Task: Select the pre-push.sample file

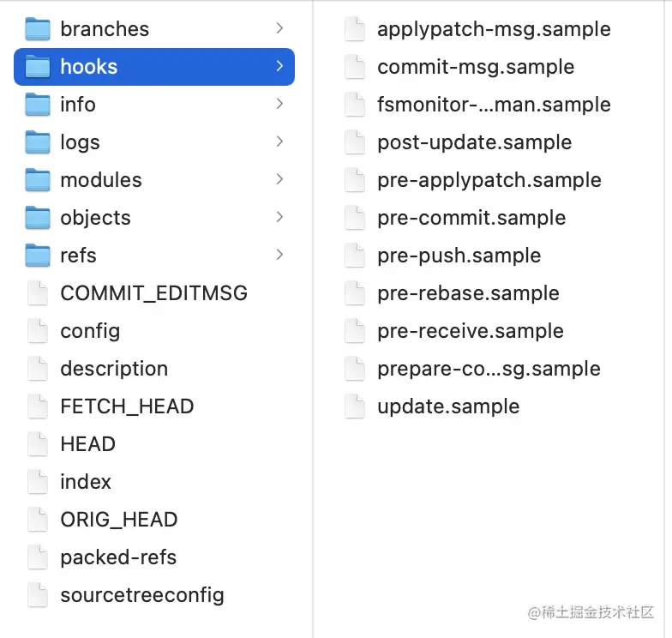Action: [x=459, y=256]
